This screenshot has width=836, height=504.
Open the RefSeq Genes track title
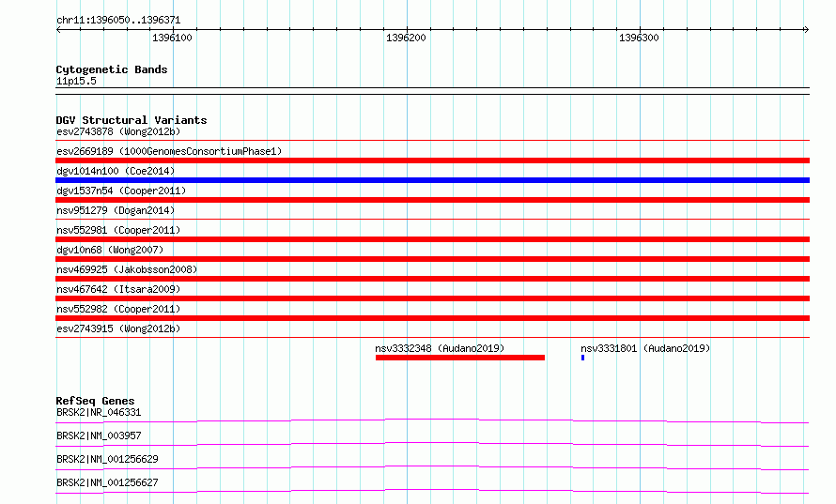[96, 401]
